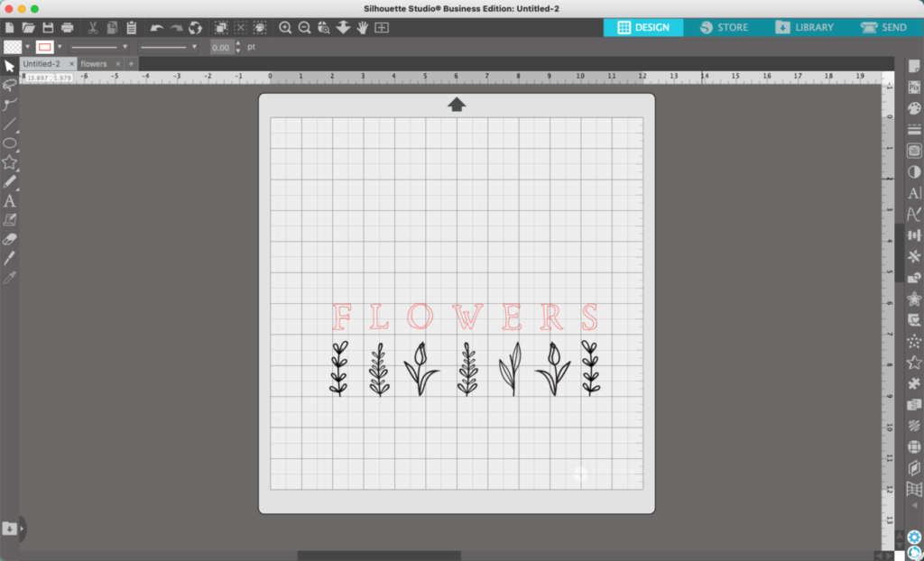Viewport: 924px width, 561px height.
Task: Open the Replicate panel
Action: click(914, 257)
